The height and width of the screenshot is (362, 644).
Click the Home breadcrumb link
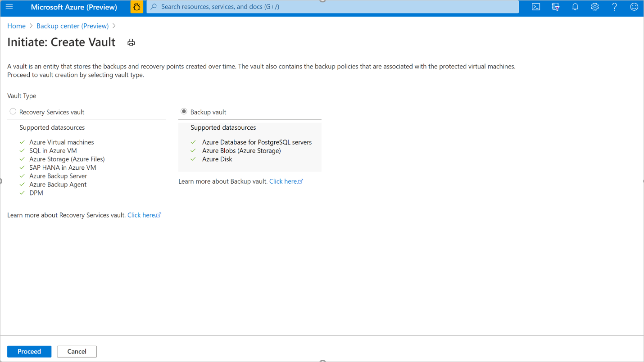coord(16,26)
